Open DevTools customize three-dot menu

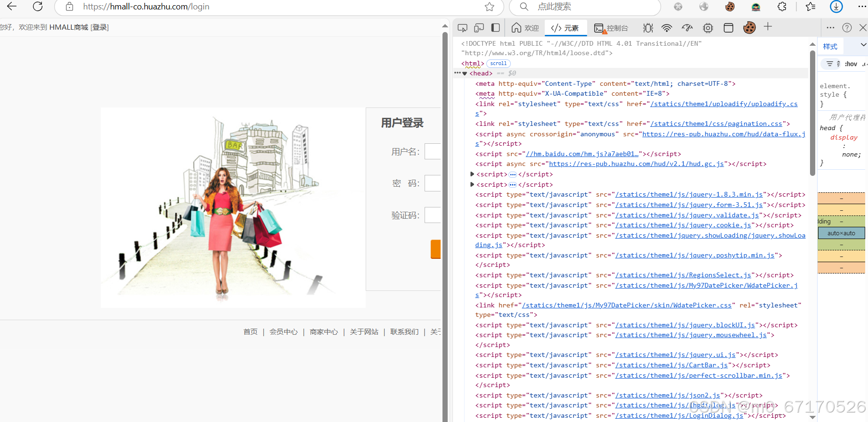tap(830, 28)
